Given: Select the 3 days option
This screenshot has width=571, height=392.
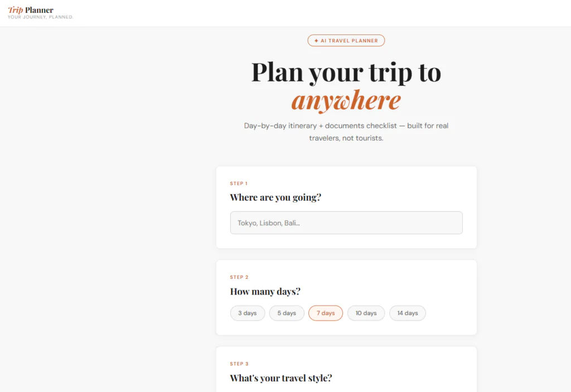Looking at the screenshot, I should (x=247, y=313).
